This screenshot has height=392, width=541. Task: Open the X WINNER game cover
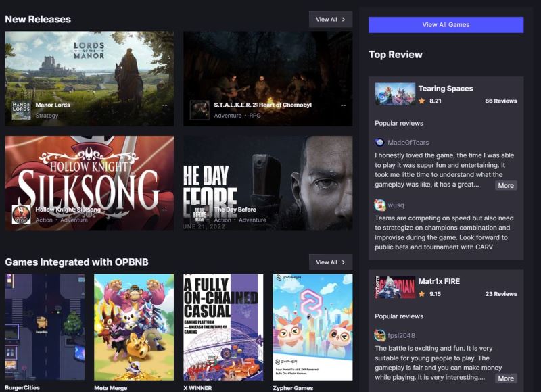pos(223,326)
